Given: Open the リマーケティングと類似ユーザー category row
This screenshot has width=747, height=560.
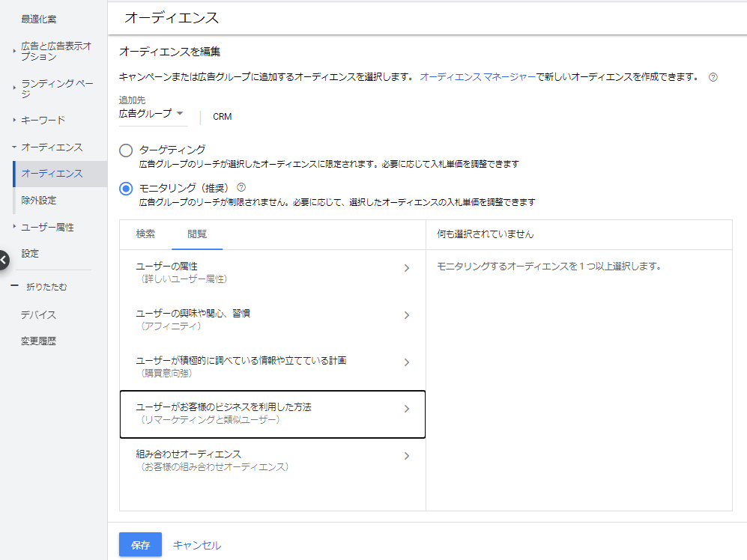Looking at the screenshot, I should click(x=273, y=414).
